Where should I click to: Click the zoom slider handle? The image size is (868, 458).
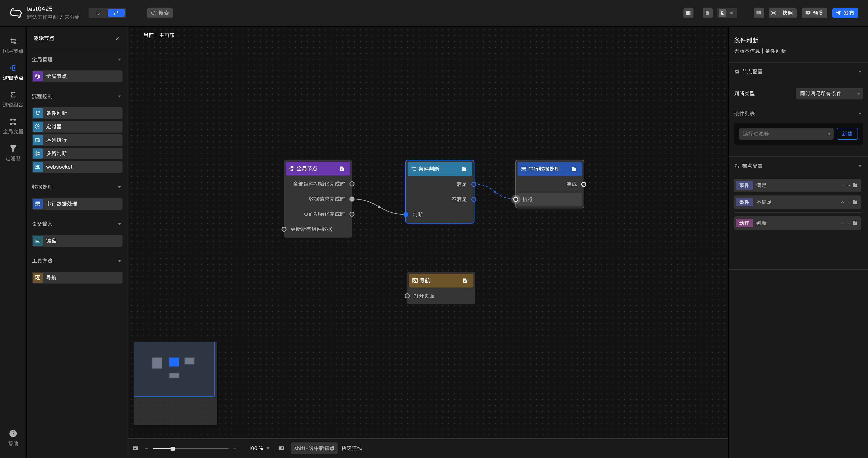pos(172,449)
